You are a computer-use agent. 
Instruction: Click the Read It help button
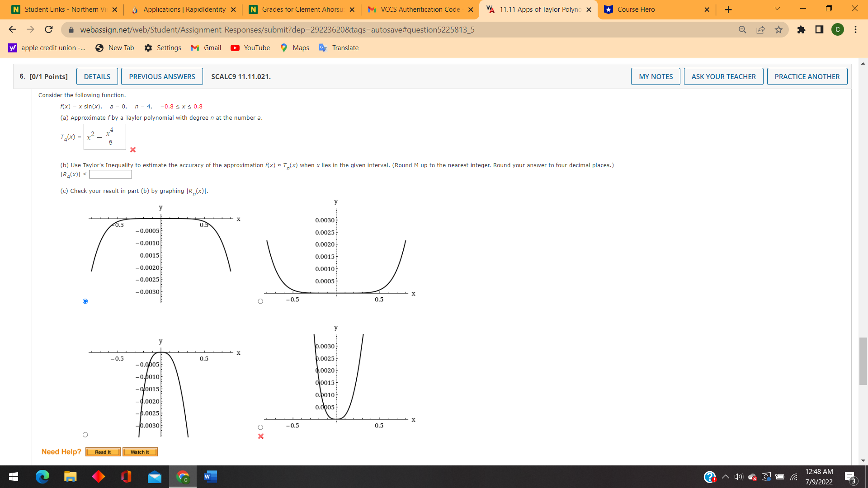[103, 451]
